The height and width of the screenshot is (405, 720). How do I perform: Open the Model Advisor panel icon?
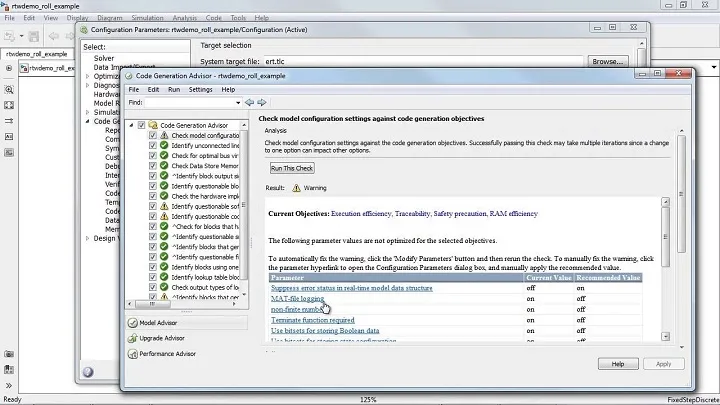click(x=133, y=323)
